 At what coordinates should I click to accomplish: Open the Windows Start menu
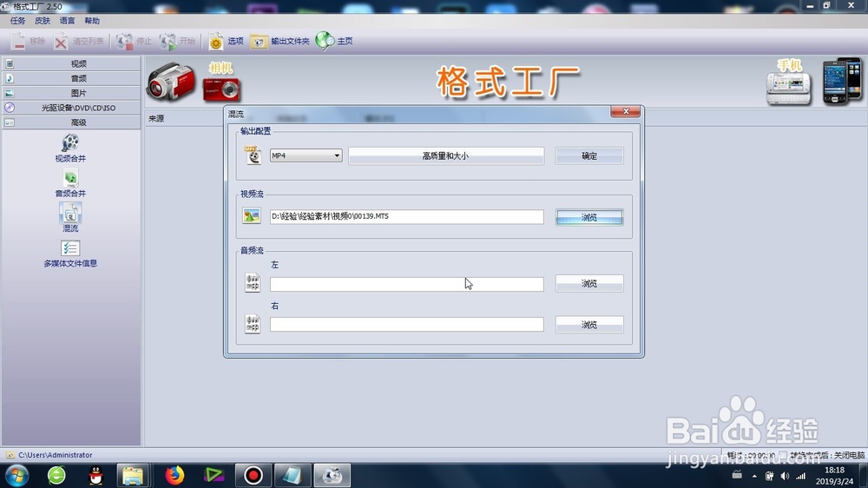coord(16,475)
